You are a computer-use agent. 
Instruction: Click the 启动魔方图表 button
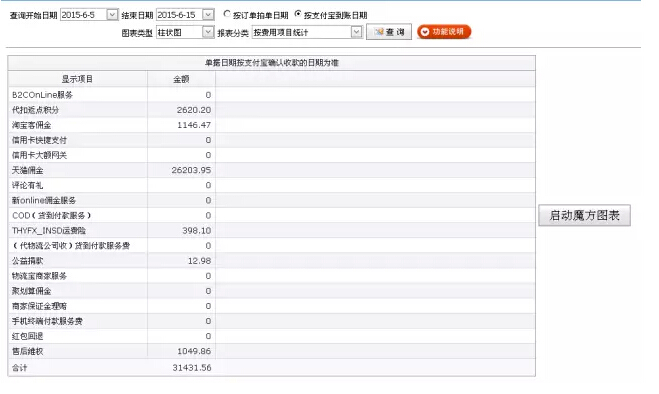(x=584, y=215)
